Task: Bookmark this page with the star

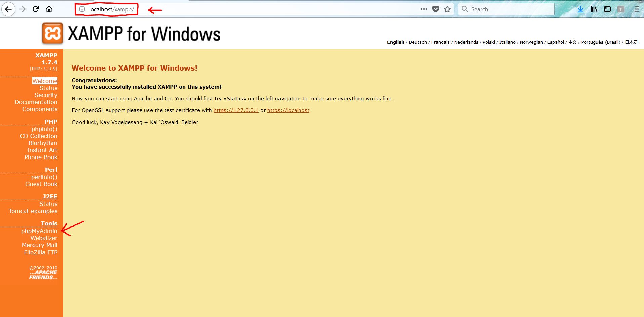Action: click(447, 9)
